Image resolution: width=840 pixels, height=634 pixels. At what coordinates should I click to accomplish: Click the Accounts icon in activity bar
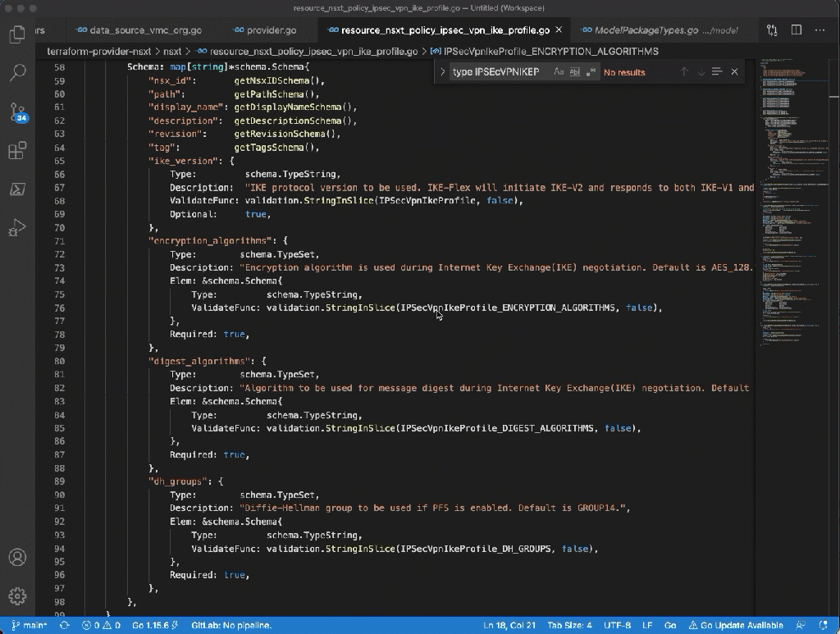[x=17, y=557]
